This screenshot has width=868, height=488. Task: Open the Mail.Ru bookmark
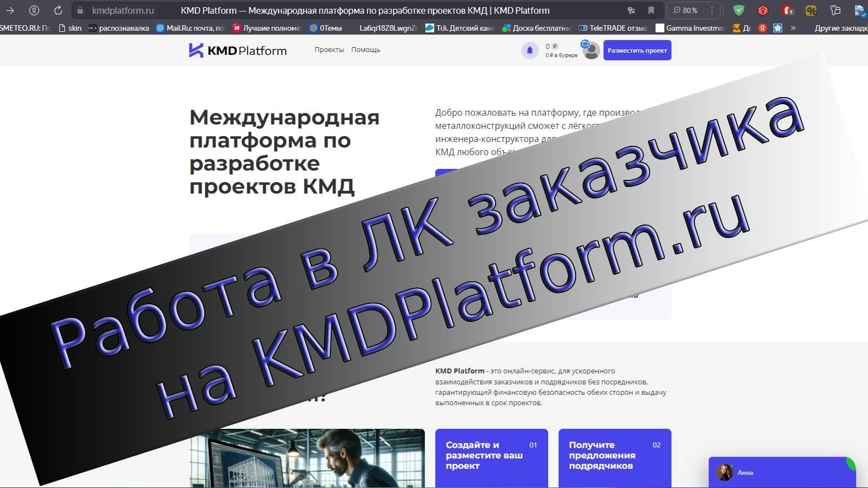[190, 28]
